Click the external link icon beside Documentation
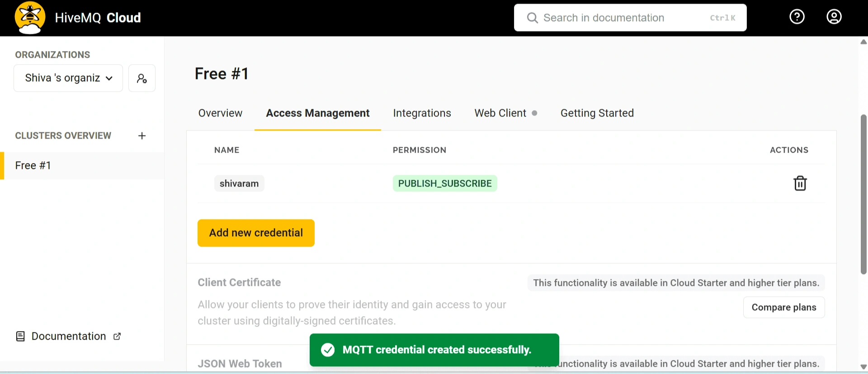This screenshot has height=374, width=868. click(117, 336)
